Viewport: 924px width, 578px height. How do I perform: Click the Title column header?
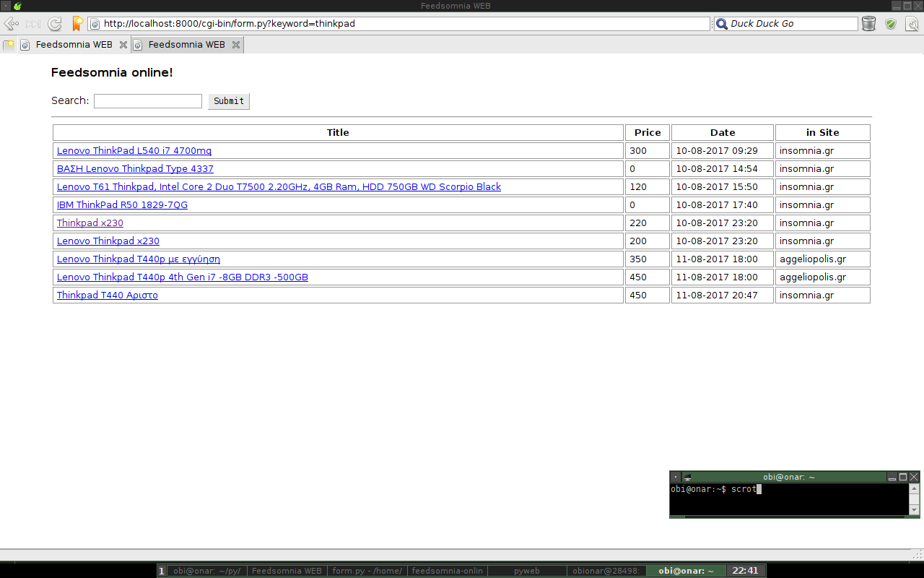point(338,133)
